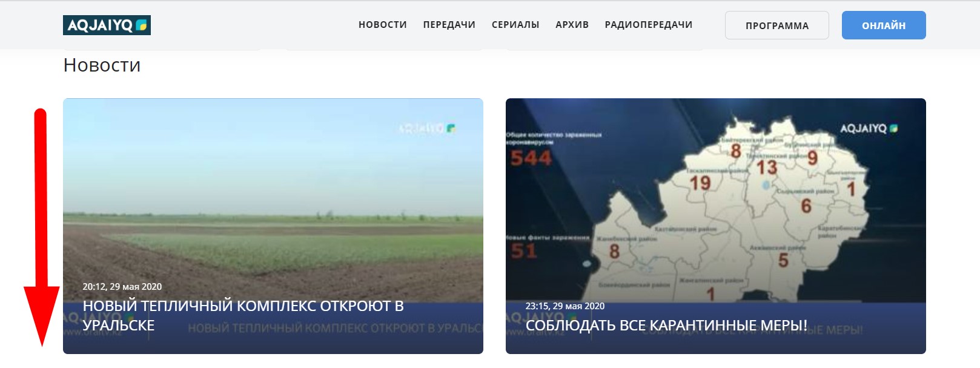Open the СОБЛЮДАТЬ ВСЕ КАРАНТИННЫЕ МЕРЫ article title
This screenshot has width=980, height=368.
666,326
